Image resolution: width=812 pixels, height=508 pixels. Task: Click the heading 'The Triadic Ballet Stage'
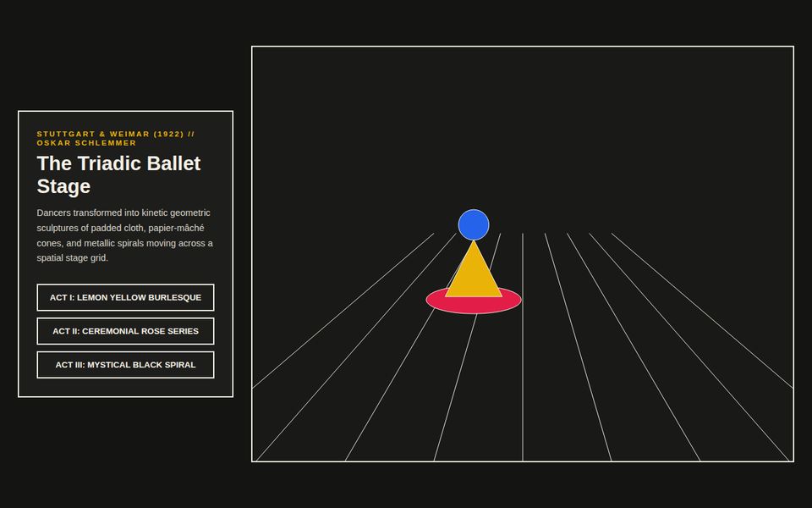(x=118, y=174)
